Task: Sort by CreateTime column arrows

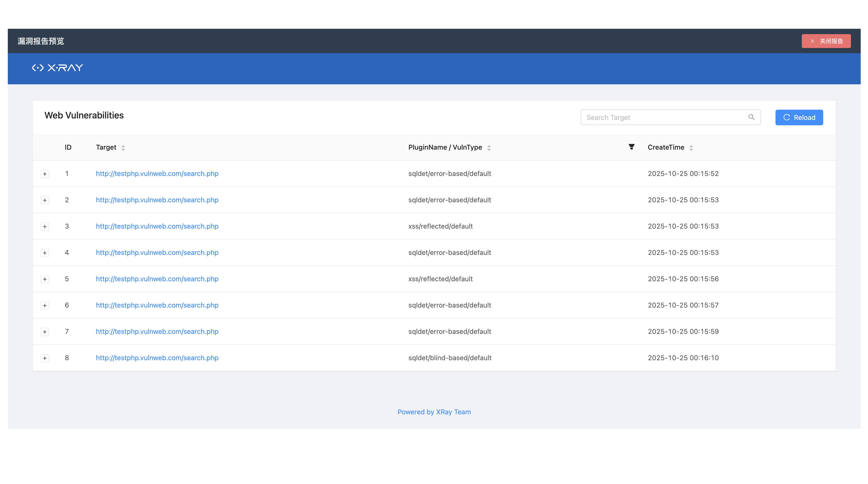Action: [691, 148]
